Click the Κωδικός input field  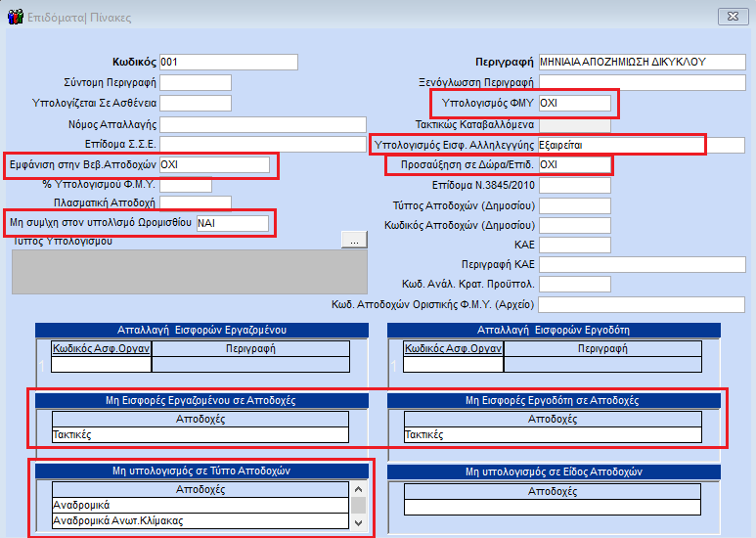coord(227,63)
